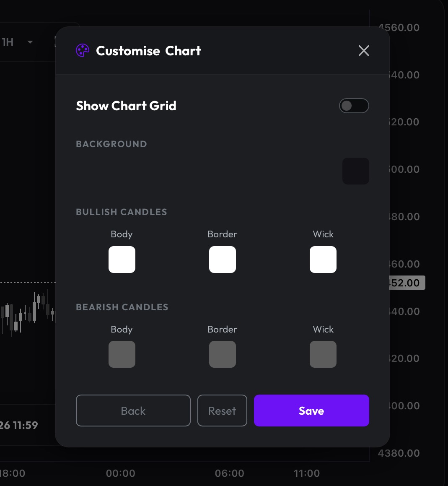Click the 00:00 time axis label
Image resolution: width=448 pixels, height=486 pixels.
coord(121,473)
